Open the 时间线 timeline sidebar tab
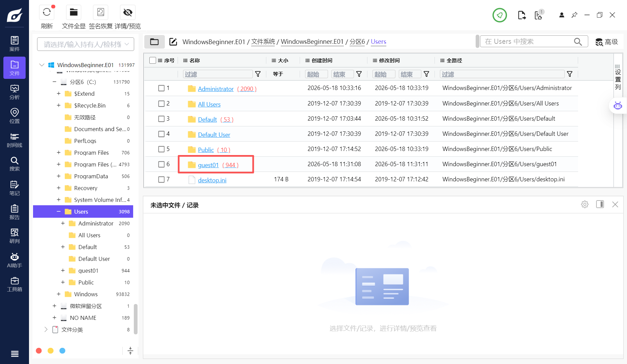 14,140
